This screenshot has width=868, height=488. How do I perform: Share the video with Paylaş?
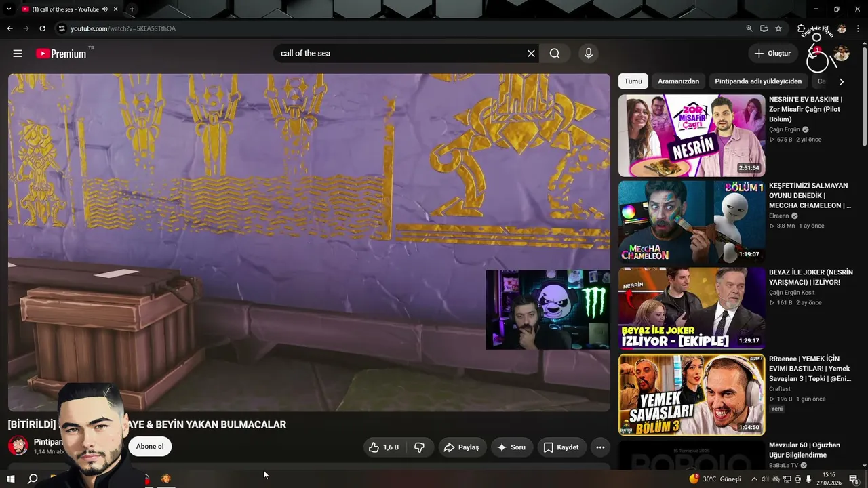tap(461, 447)
